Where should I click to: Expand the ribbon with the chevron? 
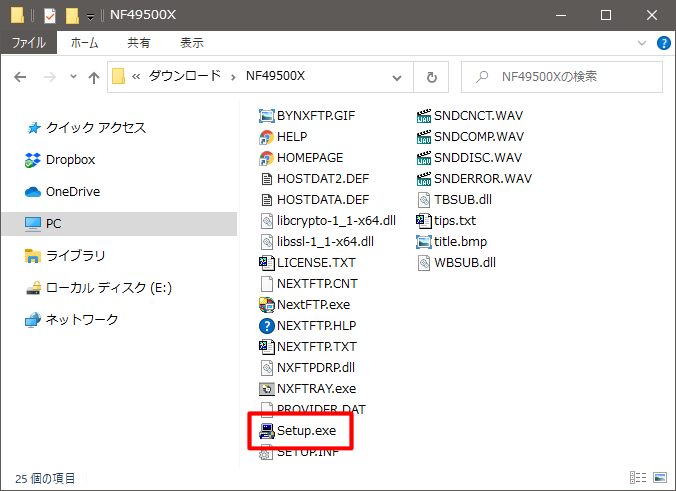coord(642,43)
